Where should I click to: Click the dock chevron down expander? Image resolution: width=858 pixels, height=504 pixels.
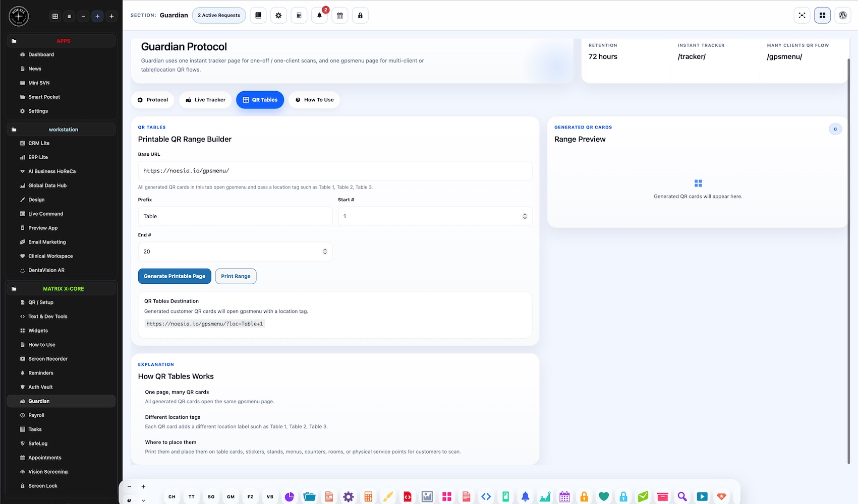[143, 500]
